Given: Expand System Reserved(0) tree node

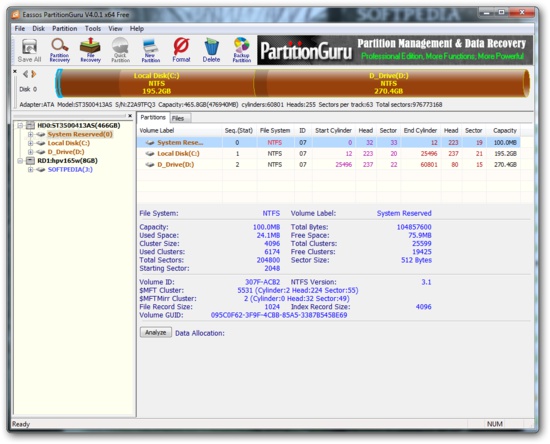Looking at the screenshot, I should 31,134.
